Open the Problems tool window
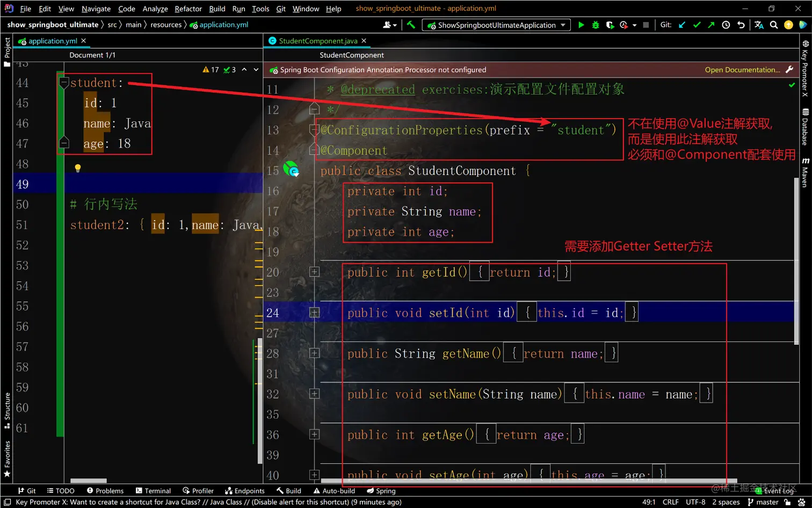This screenshot has width=812, height=508. [105, 491]
